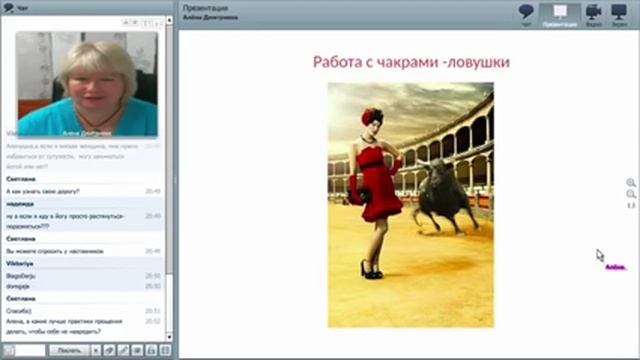Click the Send message button in chat

[x=69, y=350]
